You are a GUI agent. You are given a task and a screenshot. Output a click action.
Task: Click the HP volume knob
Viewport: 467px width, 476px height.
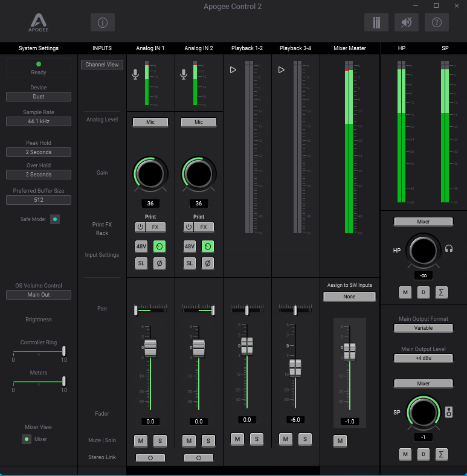point(424,251)
